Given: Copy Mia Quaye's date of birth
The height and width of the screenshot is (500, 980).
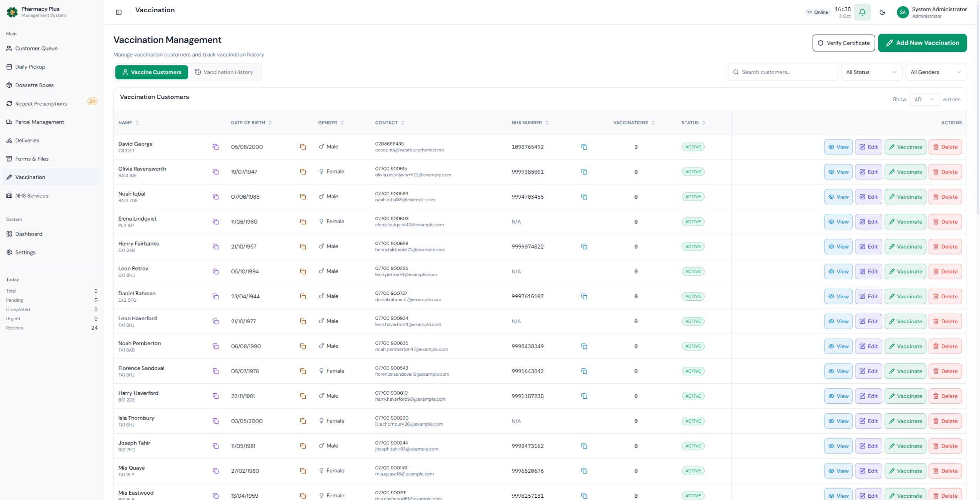Looking at the screenshot, I should click(x=303, y=471).
